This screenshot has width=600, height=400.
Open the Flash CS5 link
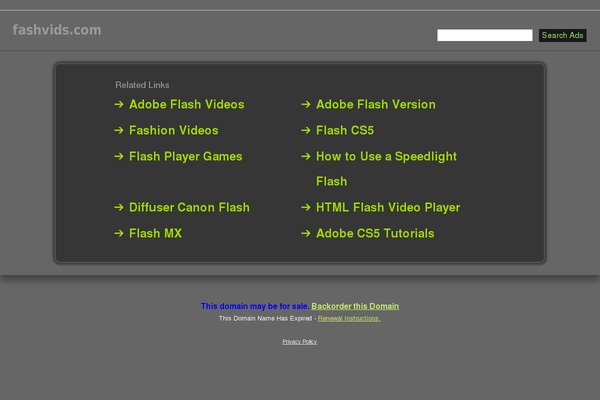pyautogui.click(x=345, y=131)
